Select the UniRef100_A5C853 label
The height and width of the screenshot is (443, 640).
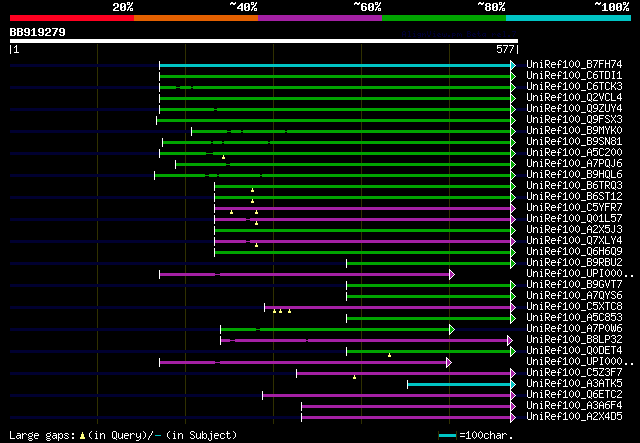[574, 317]
